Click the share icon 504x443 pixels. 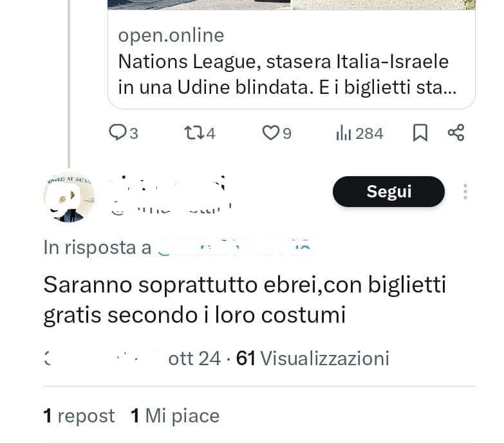(x=456, y=133)
